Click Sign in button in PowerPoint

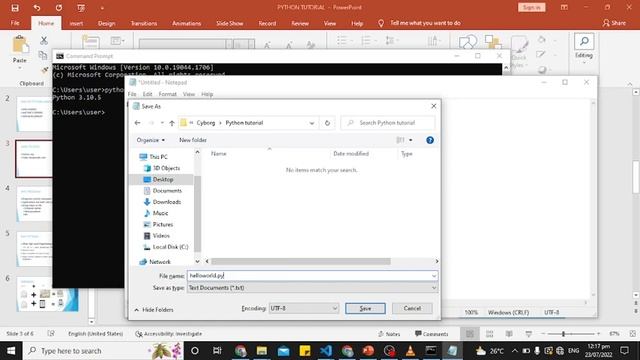(x=531, y=7)
